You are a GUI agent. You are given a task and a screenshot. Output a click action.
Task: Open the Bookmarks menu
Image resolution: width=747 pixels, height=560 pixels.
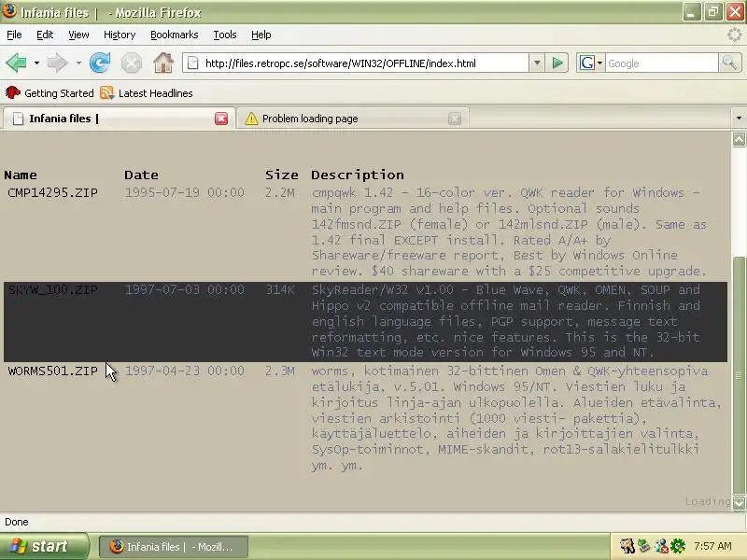[175, 35]
